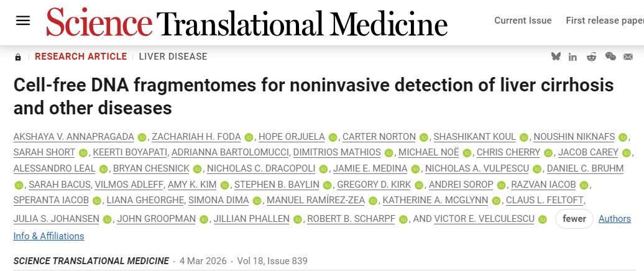Share article on Reddit
Screen dimensions: 644x271
tap(591, 57)
